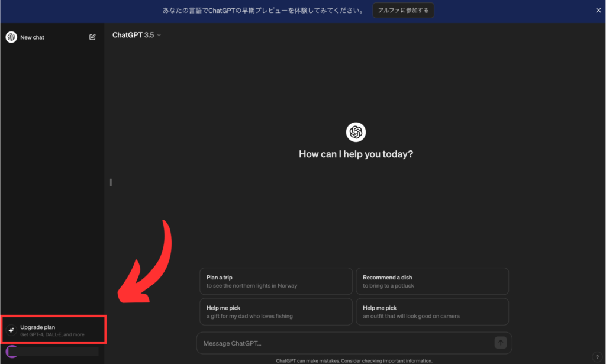Click the How can I help you heading
The width and height of the screenshot is (606, 364).
pos(356,154)
